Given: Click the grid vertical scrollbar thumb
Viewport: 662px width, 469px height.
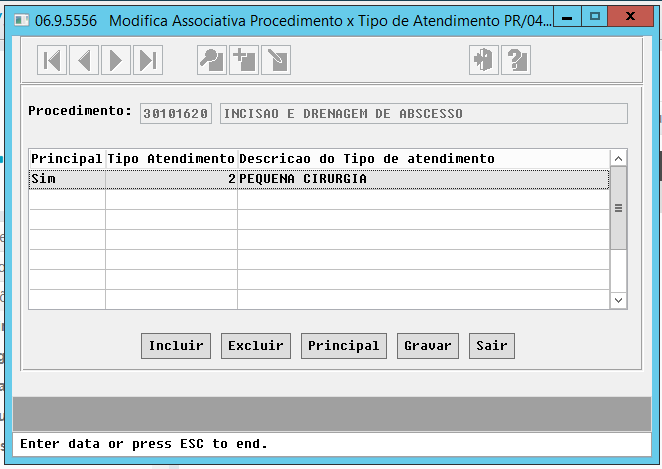Looking at the screenshot, I should 619,208.
